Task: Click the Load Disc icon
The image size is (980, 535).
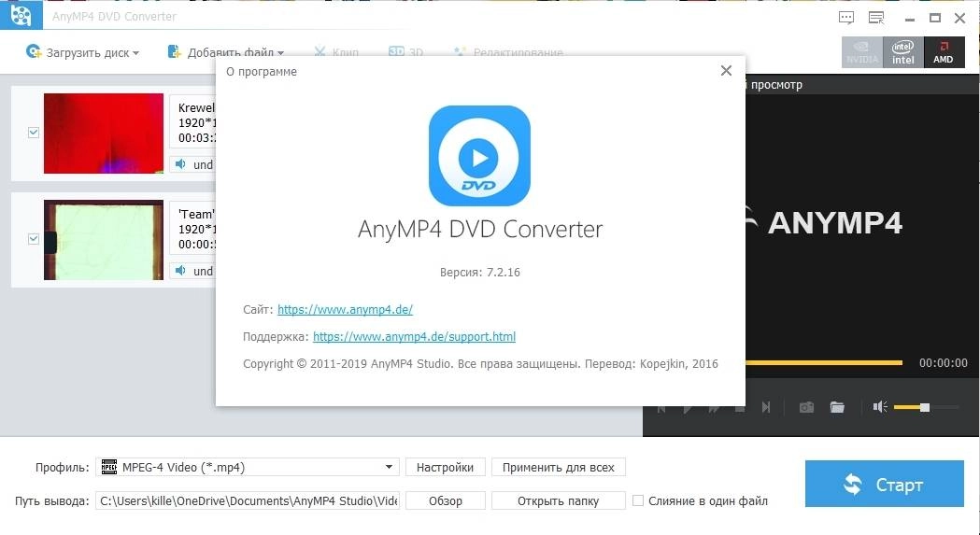Action: tap(33, 52)
